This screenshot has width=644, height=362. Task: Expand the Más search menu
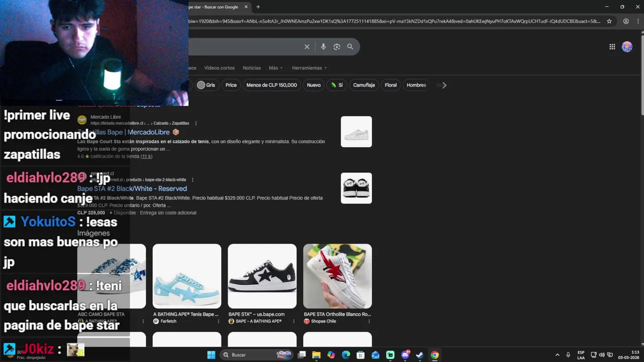point(276,68)
